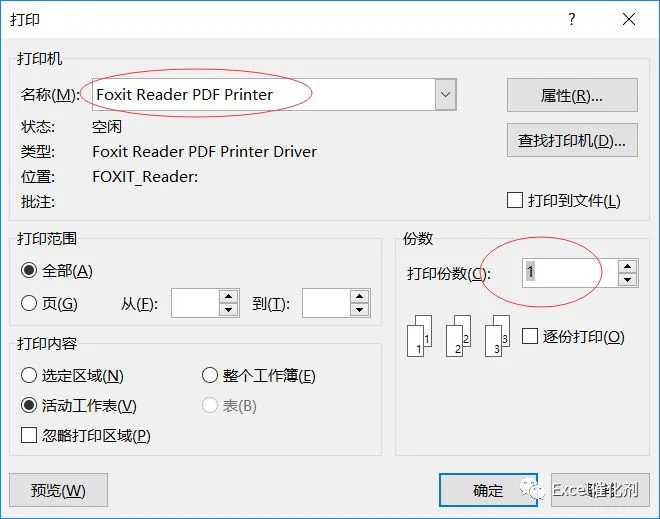Click the second collate pages icon

[x=458, y=336]
